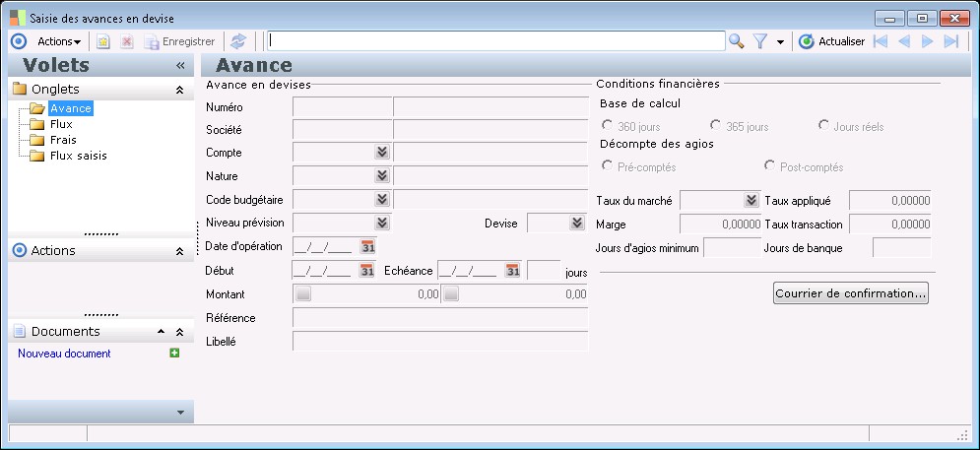The width and height of the screenshot is (980, 450).
Task: Open the Niveau prévision dropdown
Action: click(x=382, y=224)
